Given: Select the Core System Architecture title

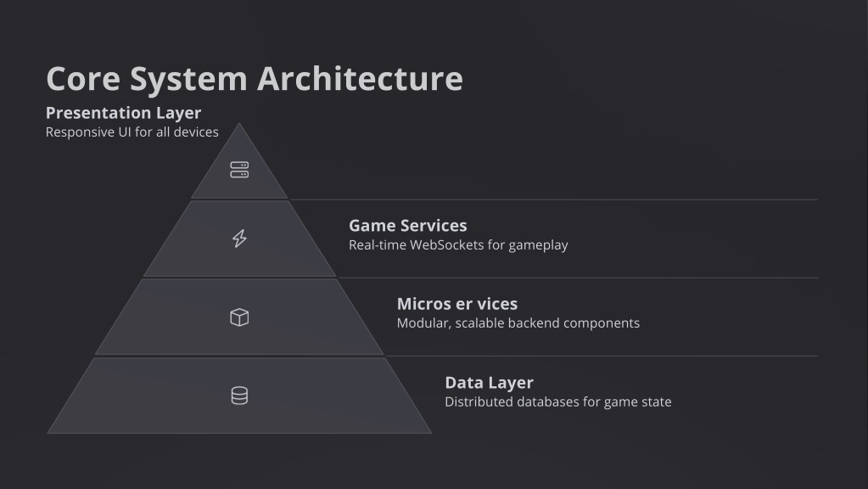Looking at the screenshot, I should (255, 78).
